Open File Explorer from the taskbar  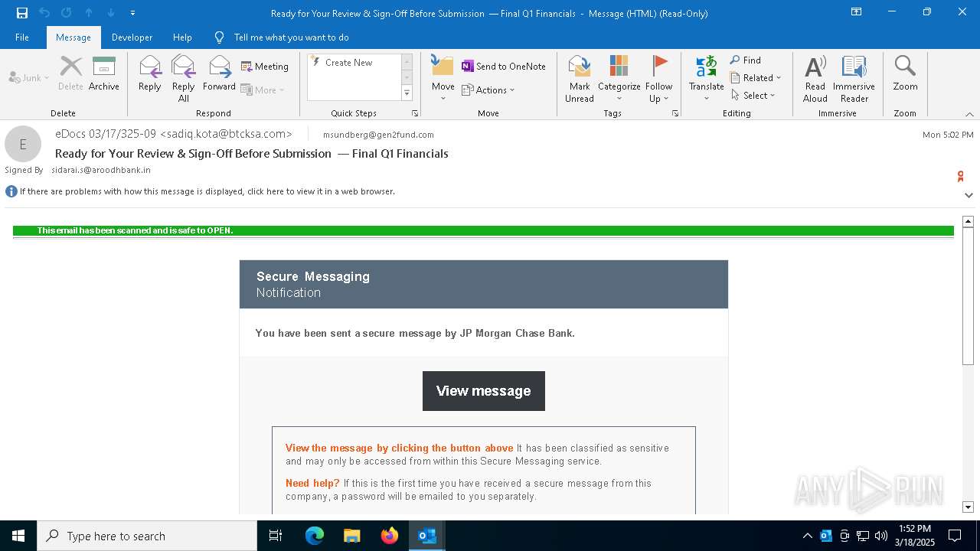point(351,536)
